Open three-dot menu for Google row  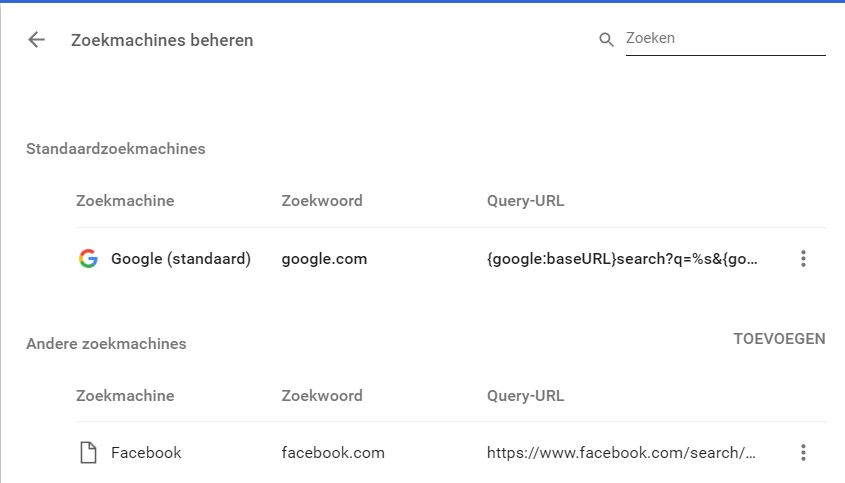point(803,259)
